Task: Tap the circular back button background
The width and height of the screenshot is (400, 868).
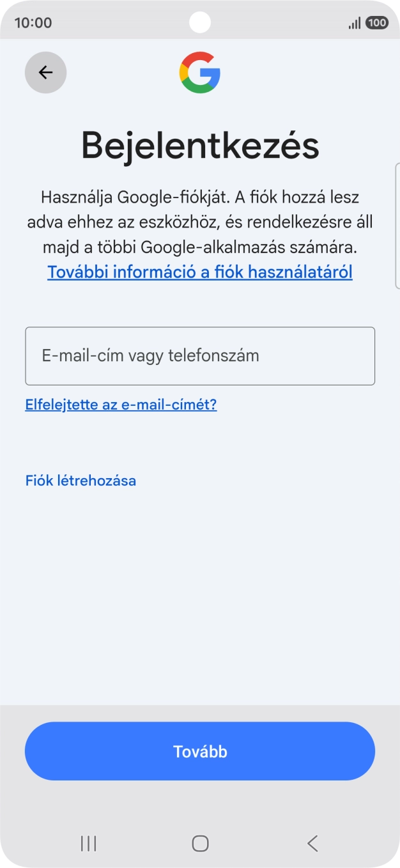Action: click(x=45, y=72)
